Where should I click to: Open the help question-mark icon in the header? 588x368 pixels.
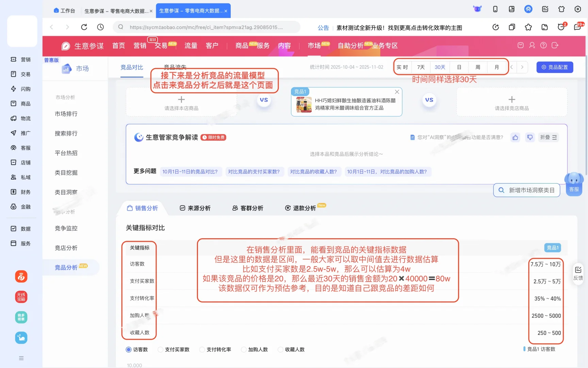coord(543,45)
